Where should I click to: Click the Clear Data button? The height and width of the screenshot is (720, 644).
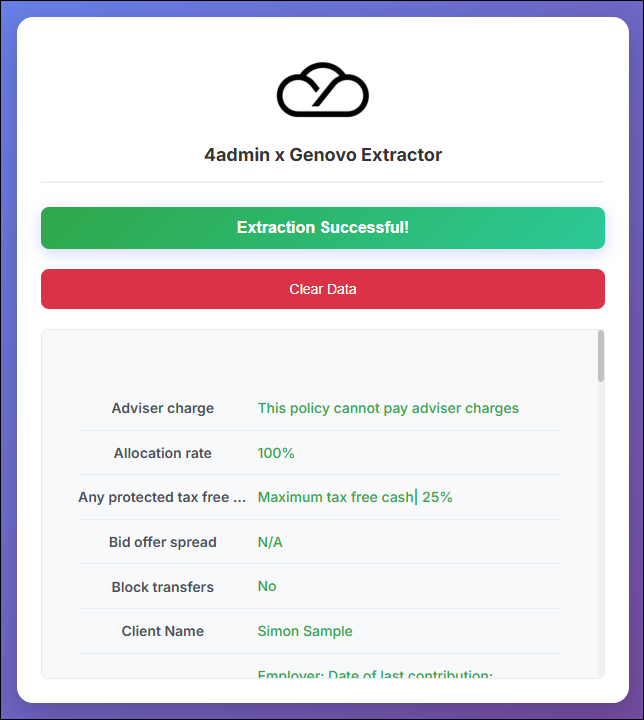click(322, 289)
